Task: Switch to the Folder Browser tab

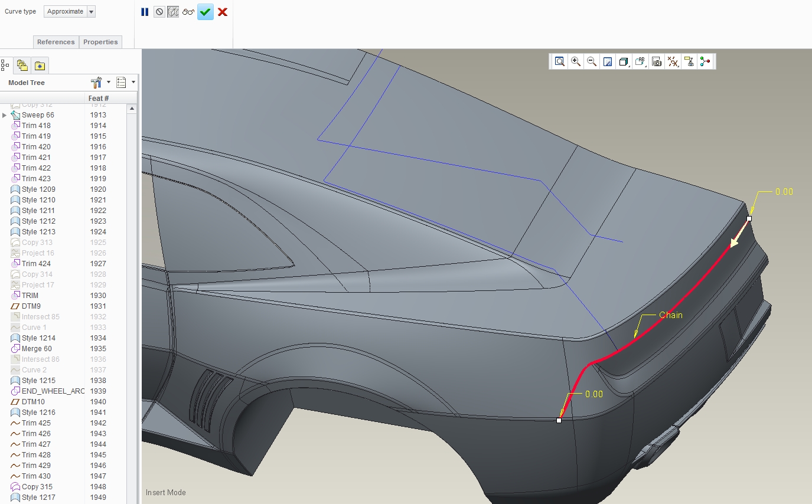Action: 22,65
